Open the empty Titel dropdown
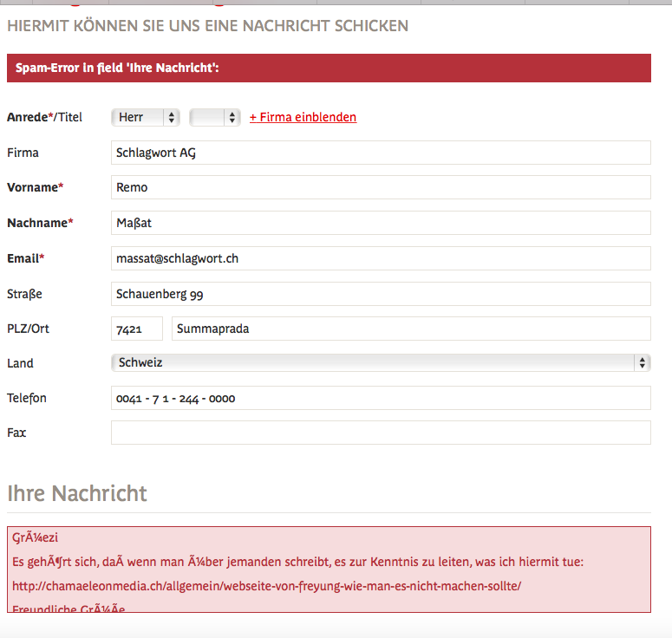Screen dimensions: 672x638 tap(215, 117)
